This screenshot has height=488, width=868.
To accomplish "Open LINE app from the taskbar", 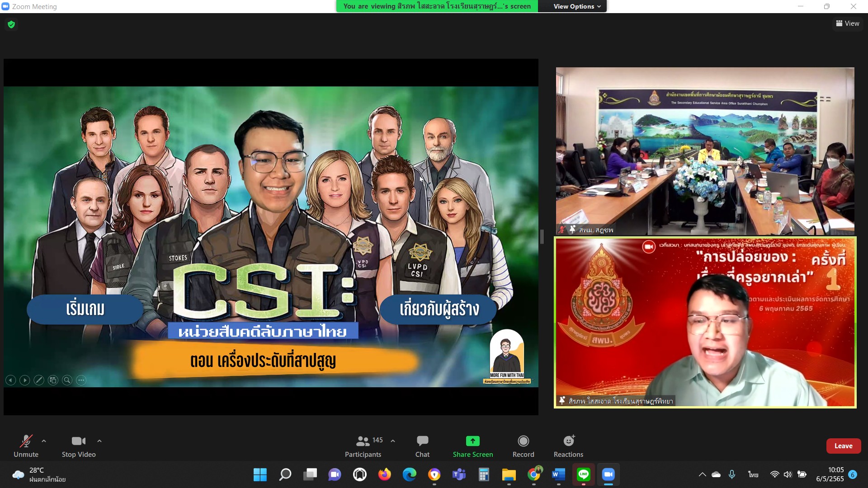I will pos(583,474).
